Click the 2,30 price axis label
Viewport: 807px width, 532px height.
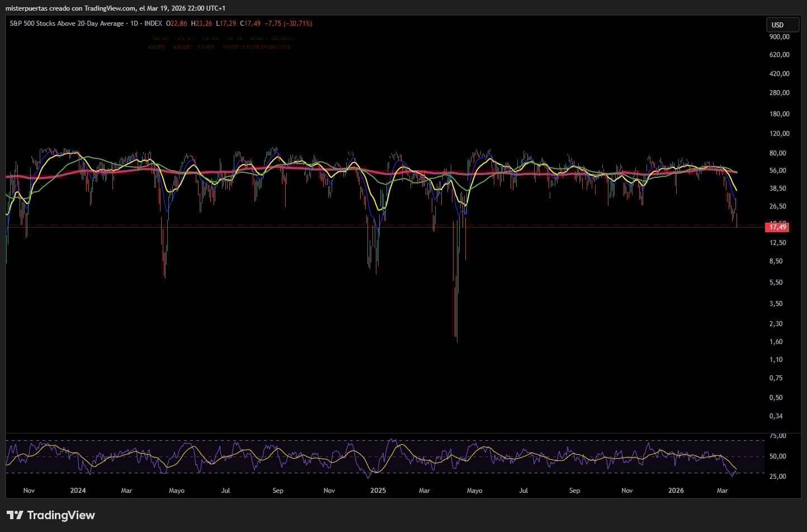776,324
